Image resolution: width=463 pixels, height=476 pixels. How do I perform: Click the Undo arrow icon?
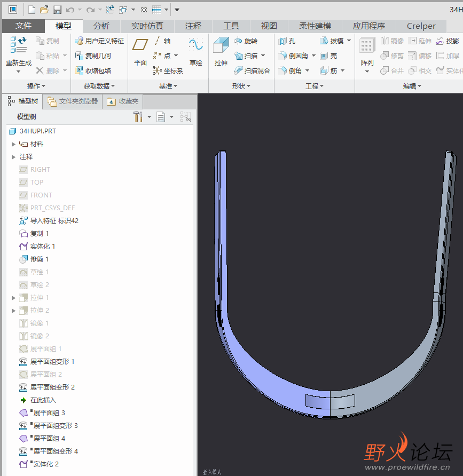[70, 10]
